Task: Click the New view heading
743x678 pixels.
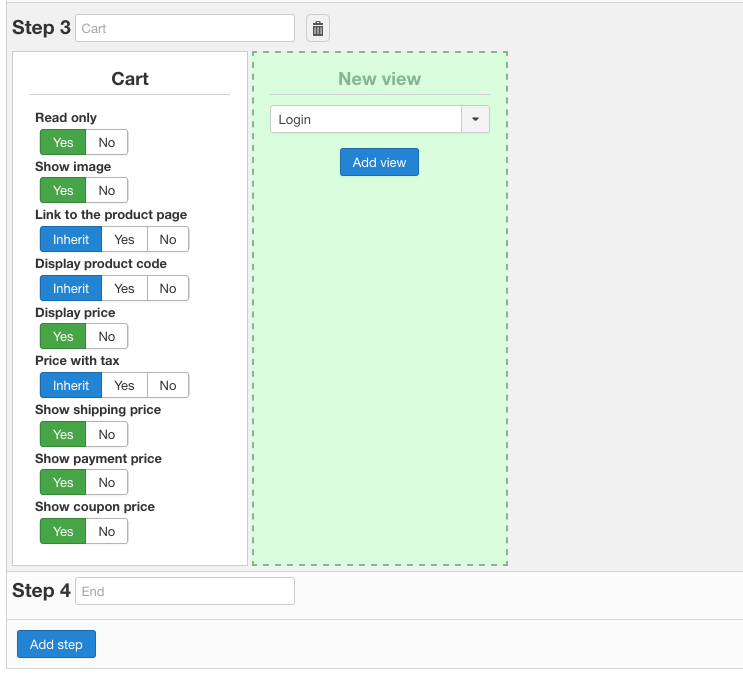Action: click(380, 79)
